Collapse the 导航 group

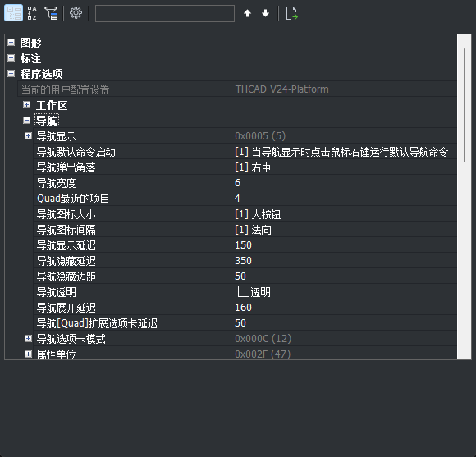(x=27, y=121)
